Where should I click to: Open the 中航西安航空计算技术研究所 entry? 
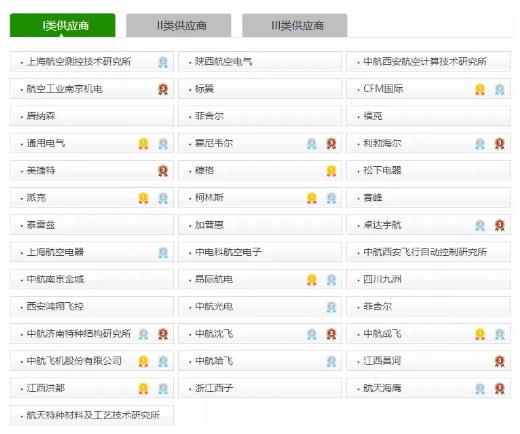coord(428,62)
